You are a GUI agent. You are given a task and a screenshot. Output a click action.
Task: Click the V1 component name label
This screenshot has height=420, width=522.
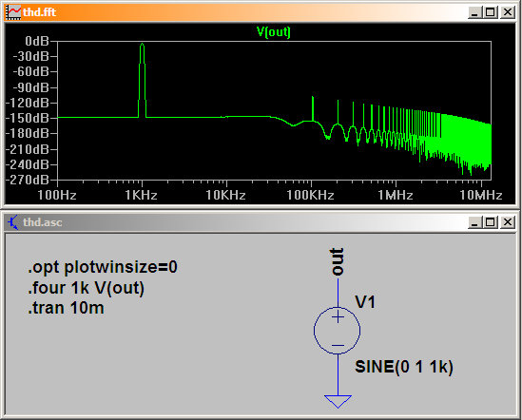pos(365,302)
